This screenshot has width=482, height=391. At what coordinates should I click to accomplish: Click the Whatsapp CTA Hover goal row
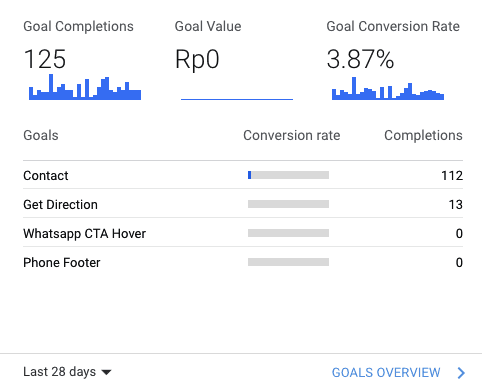(x=243, y=233)
